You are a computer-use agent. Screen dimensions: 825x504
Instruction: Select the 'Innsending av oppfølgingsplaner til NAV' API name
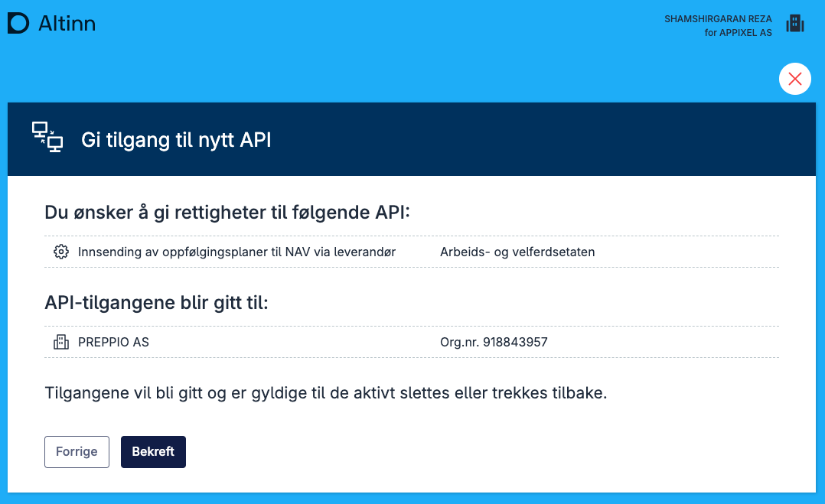pos(236,252)
